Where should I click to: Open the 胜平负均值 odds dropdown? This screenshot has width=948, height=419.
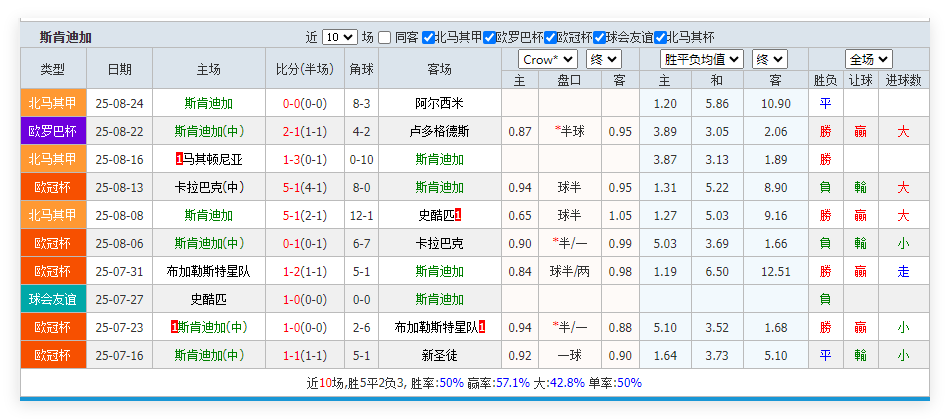click(702, 59)
